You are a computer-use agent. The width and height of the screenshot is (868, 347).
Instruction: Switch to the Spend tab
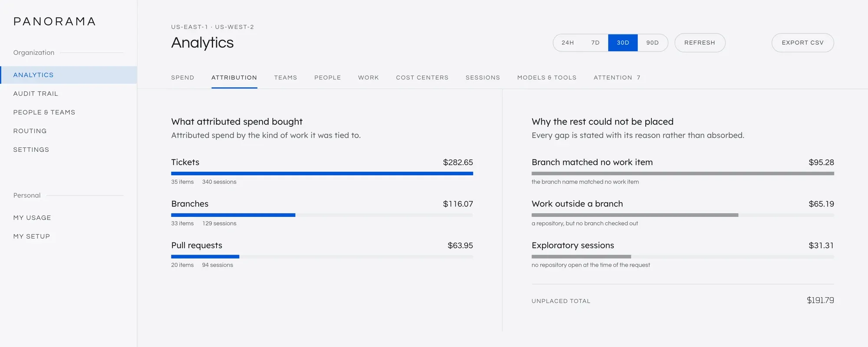coord(183,78)
